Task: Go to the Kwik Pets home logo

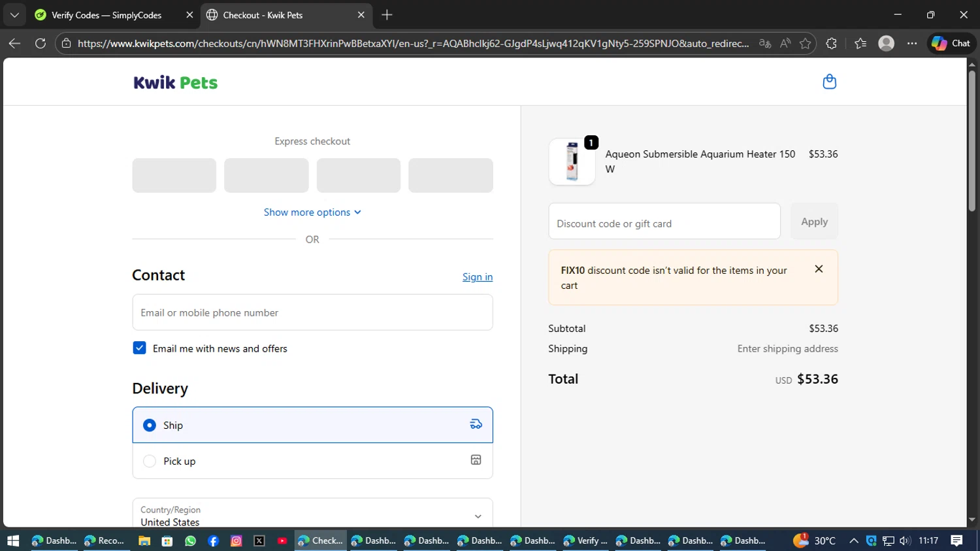Action: (176, 82)
